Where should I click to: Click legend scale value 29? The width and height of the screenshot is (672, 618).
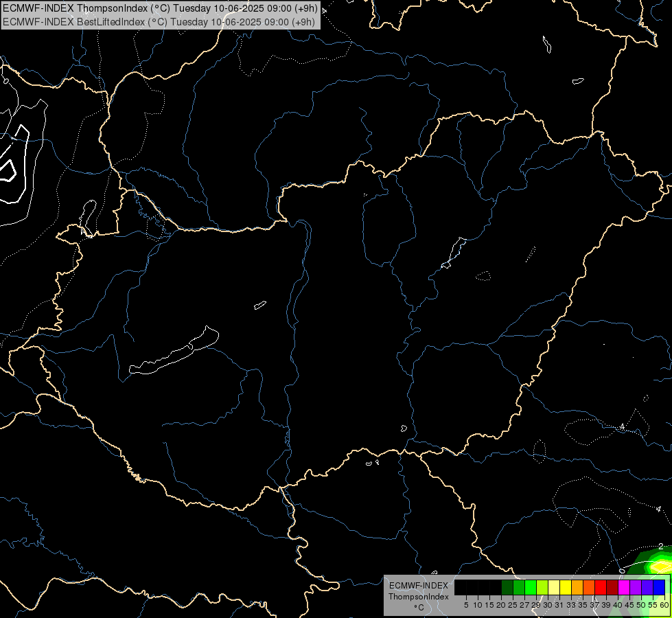tap(536, 605)
